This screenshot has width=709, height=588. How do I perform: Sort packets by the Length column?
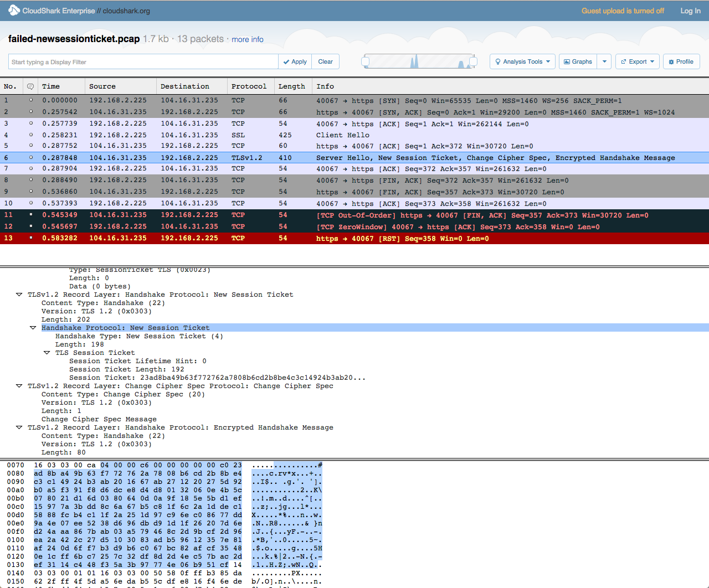[293, 86]
